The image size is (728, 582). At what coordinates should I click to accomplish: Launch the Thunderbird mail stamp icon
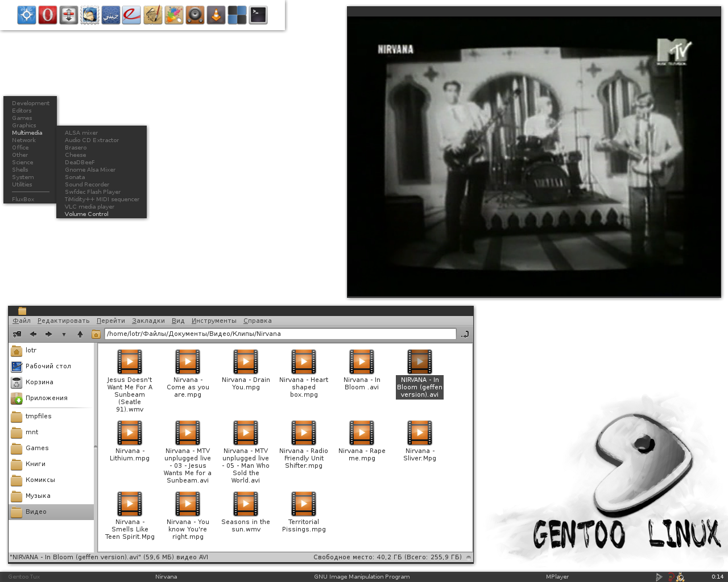[90, 15]
